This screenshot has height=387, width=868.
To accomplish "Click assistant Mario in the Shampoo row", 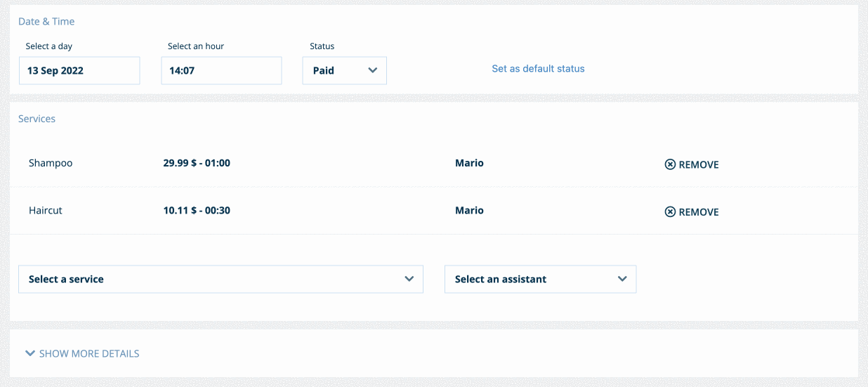I will 469,163.
